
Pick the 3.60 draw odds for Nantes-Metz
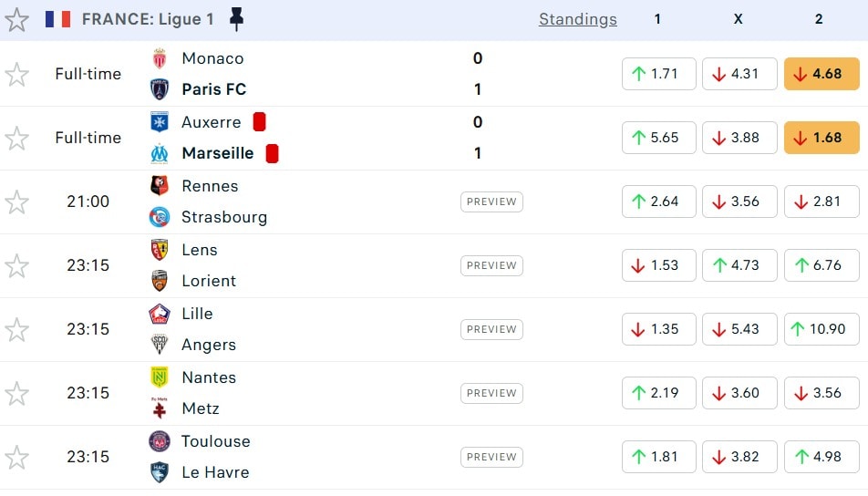[x=739, y=393]
